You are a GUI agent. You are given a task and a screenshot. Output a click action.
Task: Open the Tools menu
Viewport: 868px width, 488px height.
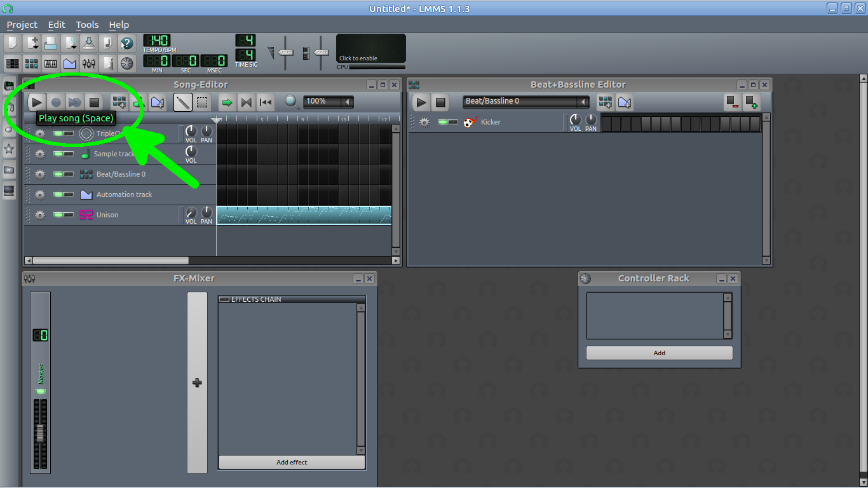pyautogui.click(x=87, y=25)
